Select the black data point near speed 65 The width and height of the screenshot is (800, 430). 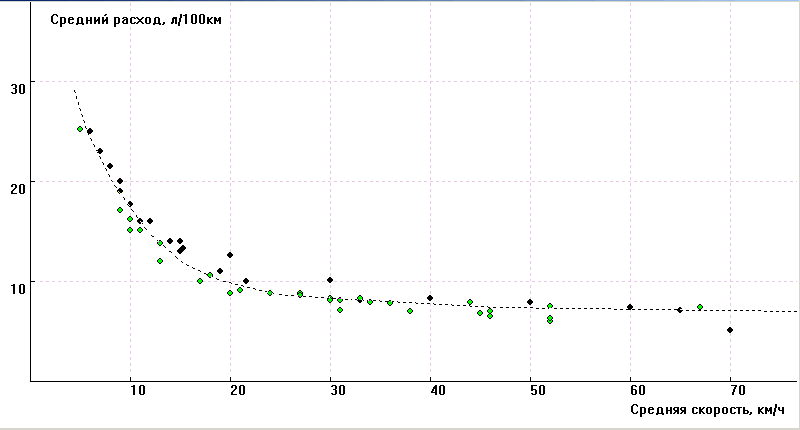point(680,310)
